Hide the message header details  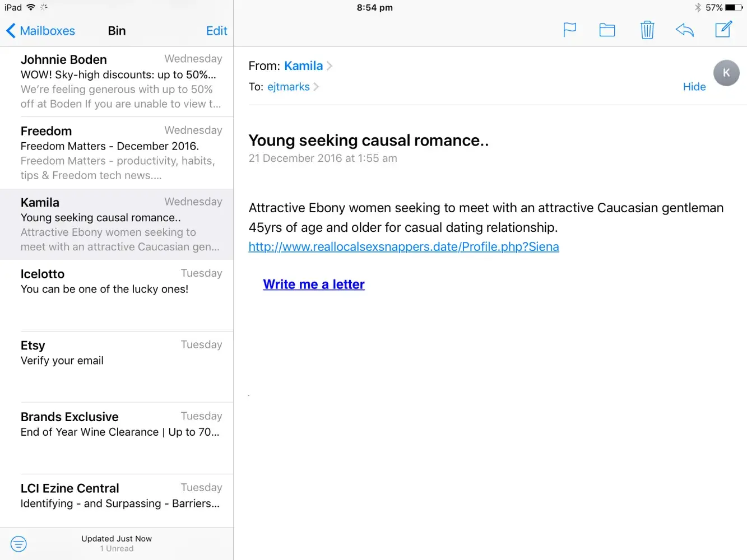pos(694,87)
